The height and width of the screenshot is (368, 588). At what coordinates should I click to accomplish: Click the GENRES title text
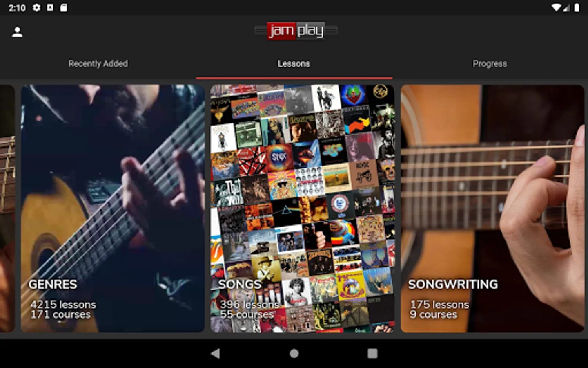[x=53, y=284]
